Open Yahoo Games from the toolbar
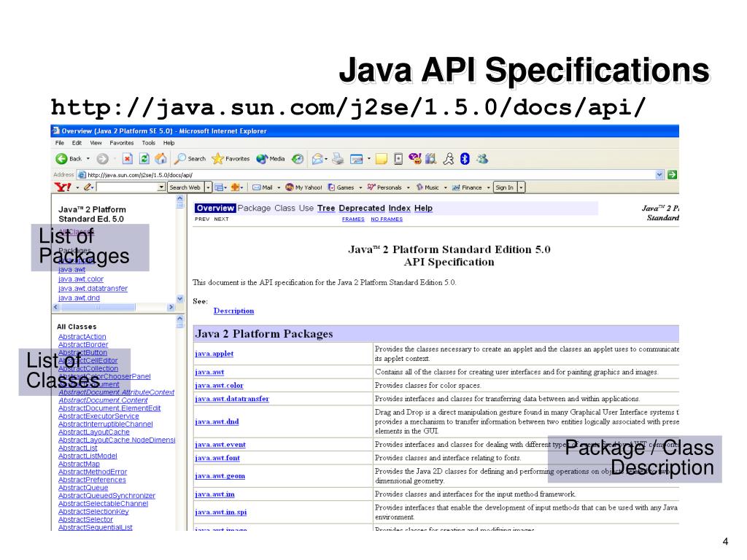 click(x=341, y=187)
